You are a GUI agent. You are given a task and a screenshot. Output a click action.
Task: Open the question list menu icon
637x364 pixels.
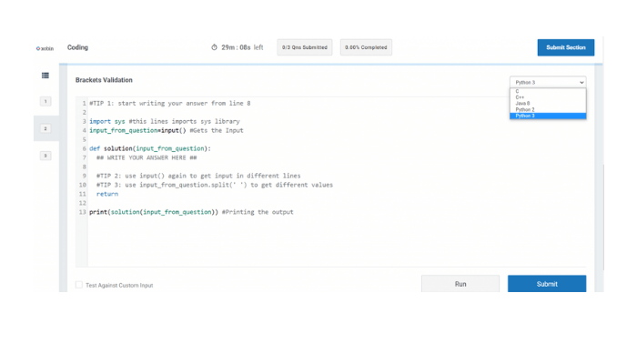pyautogui.click(x=45, y=76)
